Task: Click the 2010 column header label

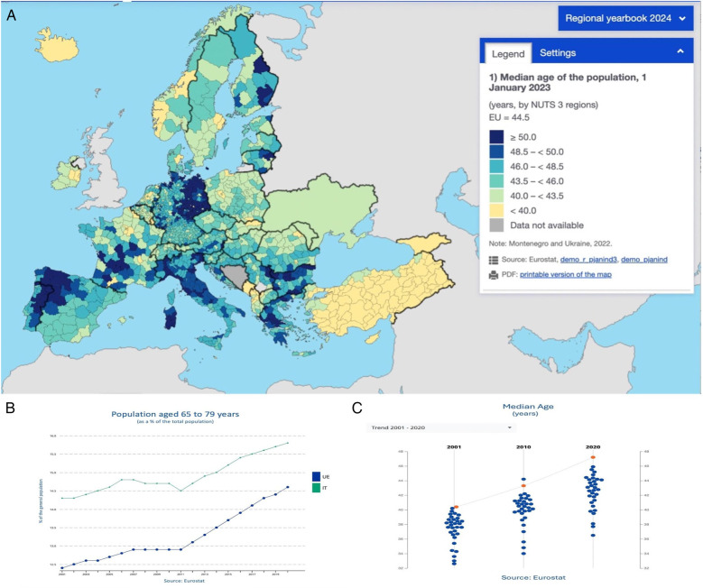Action: tap(523, 446)
